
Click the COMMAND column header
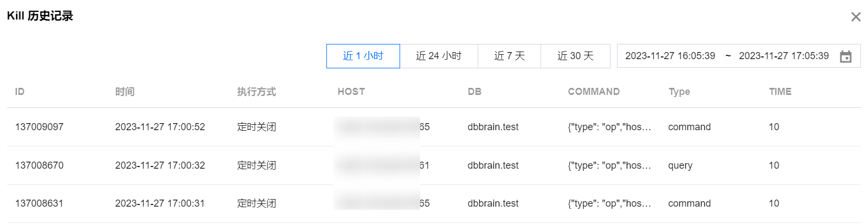(594, 92)
